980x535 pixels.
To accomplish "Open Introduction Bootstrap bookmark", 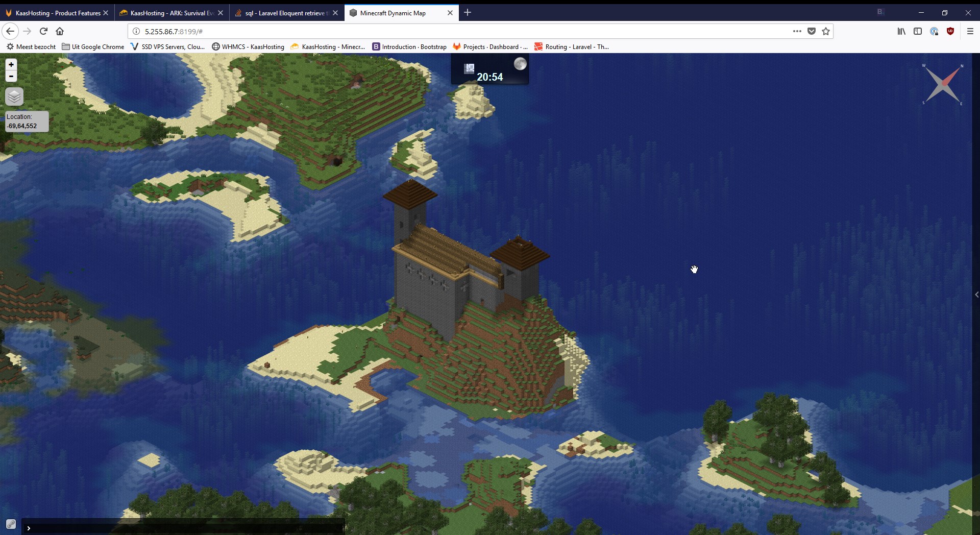I will click(x=409, y=46).
